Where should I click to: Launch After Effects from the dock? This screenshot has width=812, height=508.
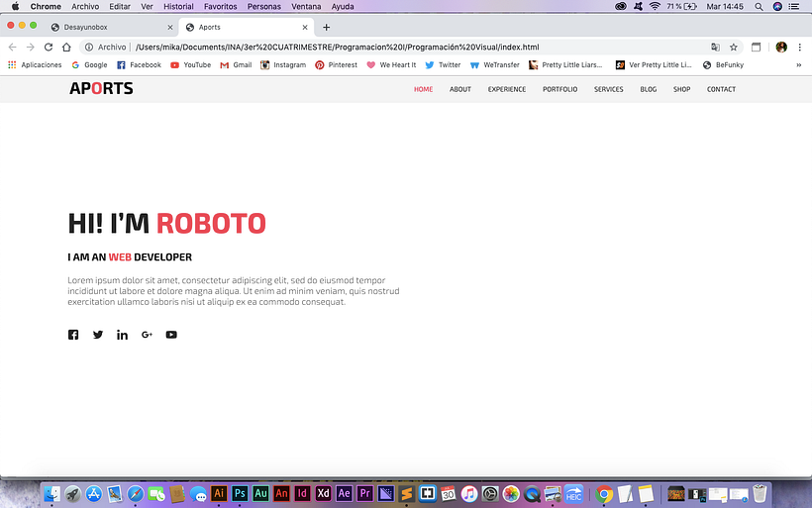click(x=344, y=493)
